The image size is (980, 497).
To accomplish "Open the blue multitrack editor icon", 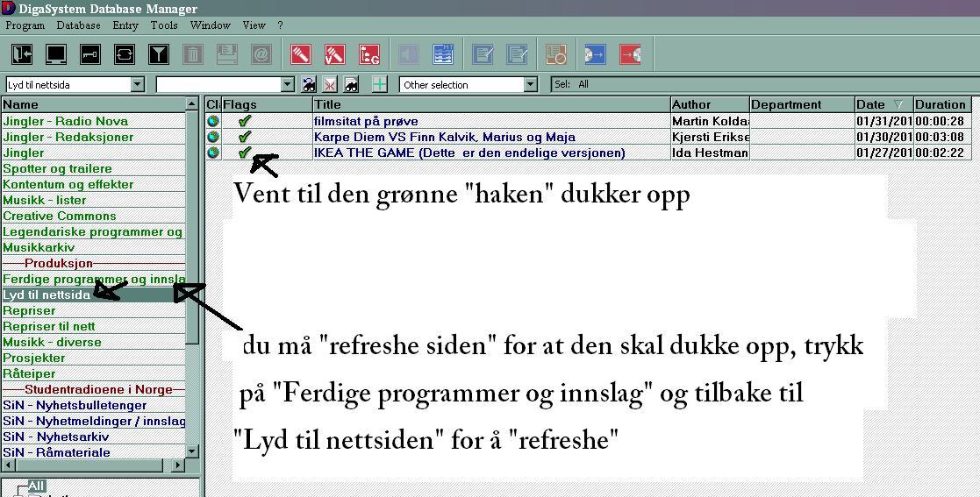I will click(443, 54).
